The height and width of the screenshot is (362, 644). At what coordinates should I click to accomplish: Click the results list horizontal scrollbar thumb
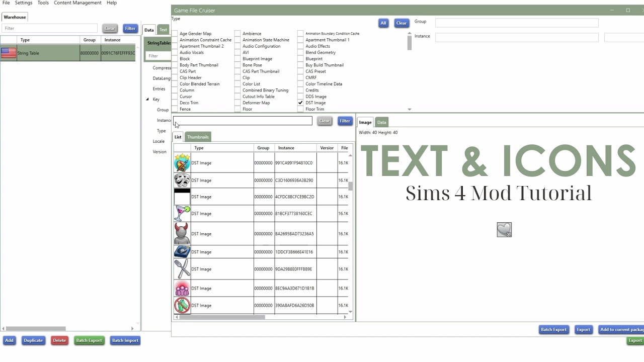click(x=222, y=317)
